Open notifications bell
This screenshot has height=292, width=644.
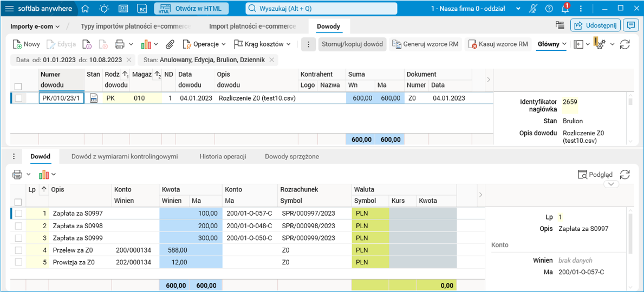pos(565,9)
